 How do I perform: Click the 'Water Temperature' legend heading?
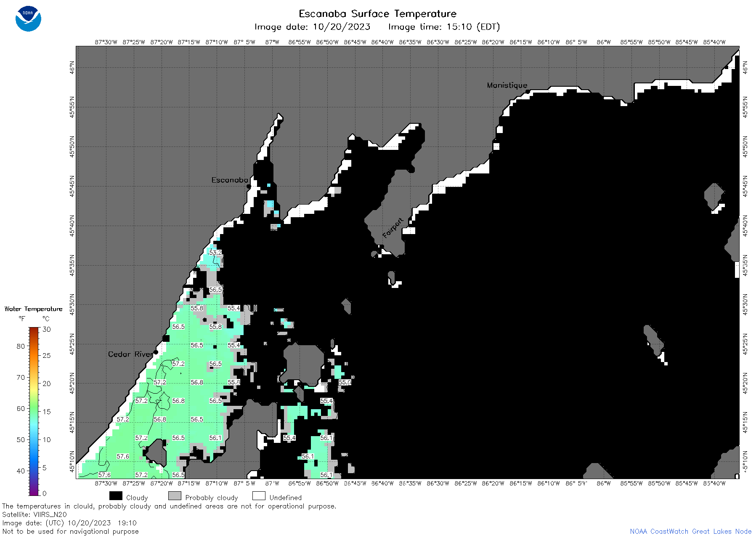(33, 309)
